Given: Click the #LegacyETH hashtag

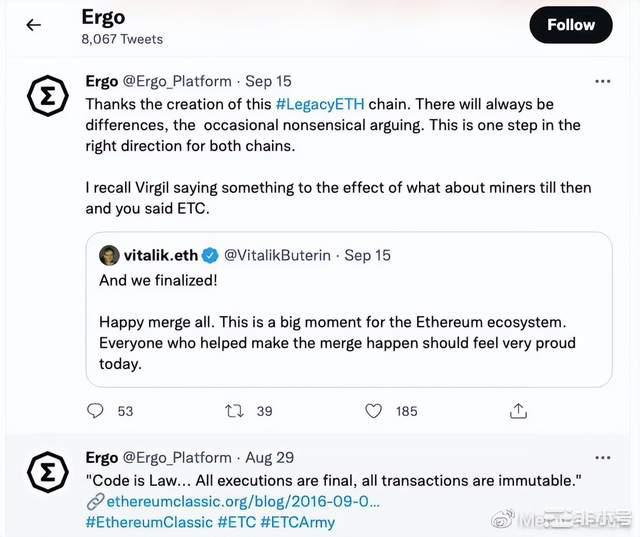Looking at the screenshot, I should 321,103.
